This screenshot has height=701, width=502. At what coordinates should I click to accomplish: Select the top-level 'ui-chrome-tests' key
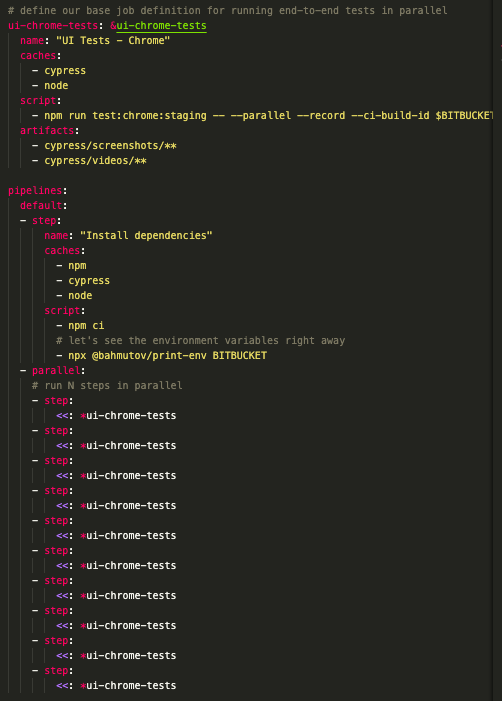point(53,25)
